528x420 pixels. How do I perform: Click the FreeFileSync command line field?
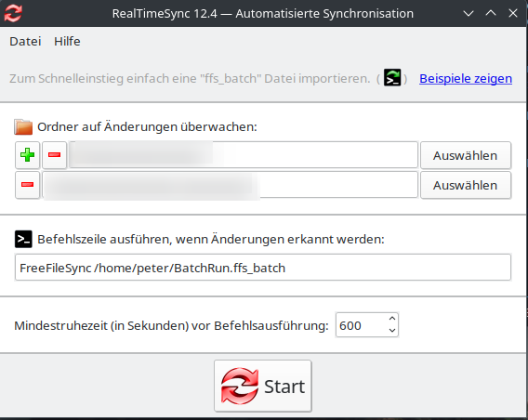pyautogui.click(x=263, y=268)
